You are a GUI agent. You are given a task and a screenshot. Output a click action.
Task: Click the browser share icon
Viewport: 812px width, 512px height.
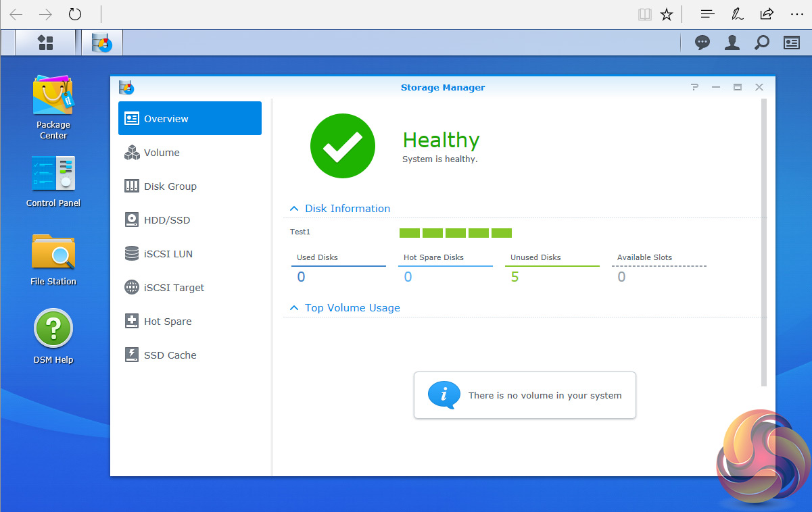[767, 14]
